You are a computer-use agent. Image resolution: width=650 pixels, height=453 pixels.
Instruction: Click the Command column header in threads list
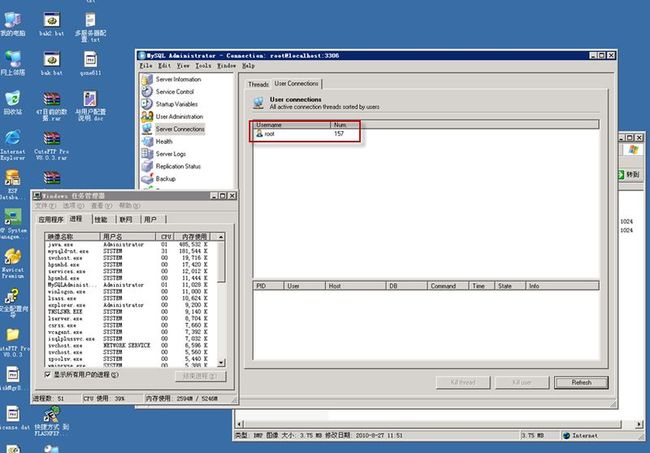[448, 286]
